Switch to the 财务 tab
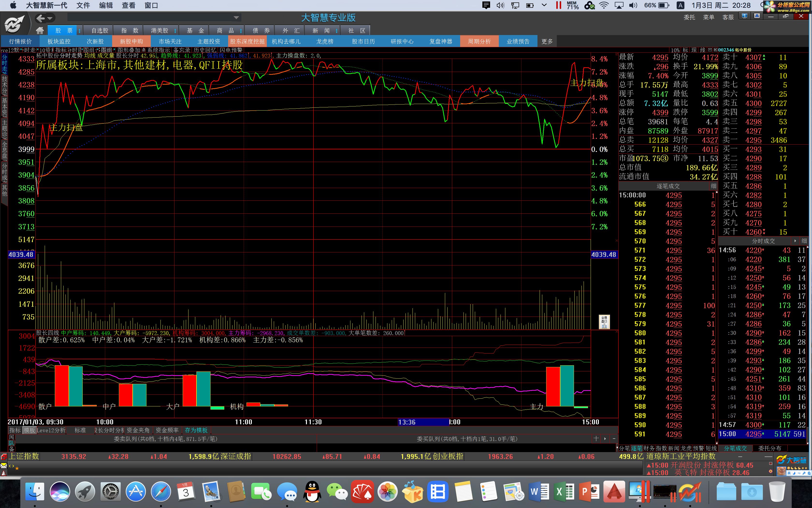This screenshot has width=812, height=508. coord(649,448)
